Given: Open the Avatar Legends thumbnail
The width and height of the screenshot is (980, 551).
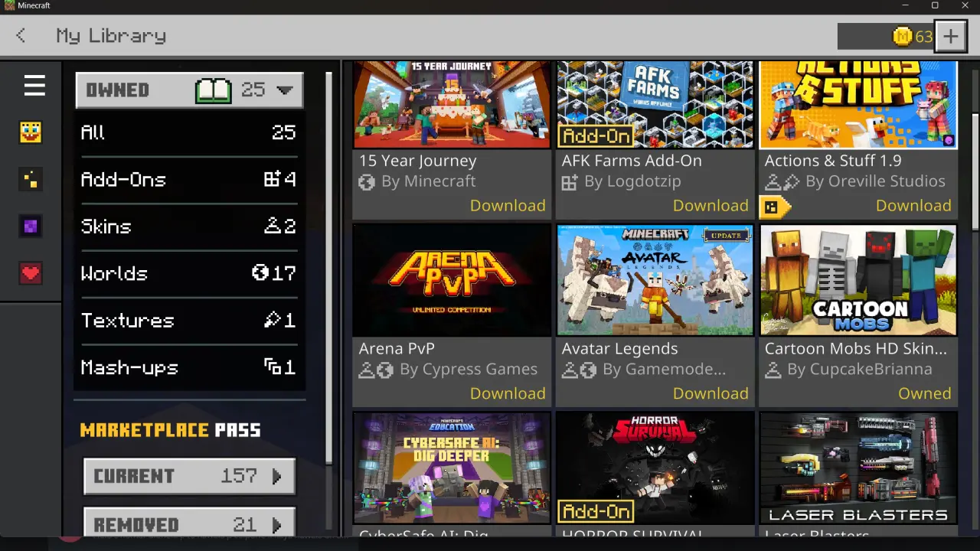Looking at the screenshot, I should (x=655, y=280).
